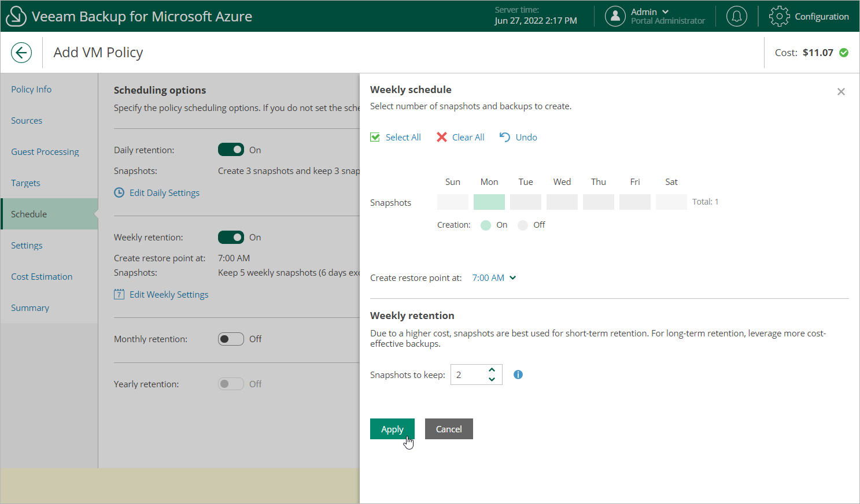The image size is (860, 504).
Task: Open Configuration gear icon
Action: [779, 16]
